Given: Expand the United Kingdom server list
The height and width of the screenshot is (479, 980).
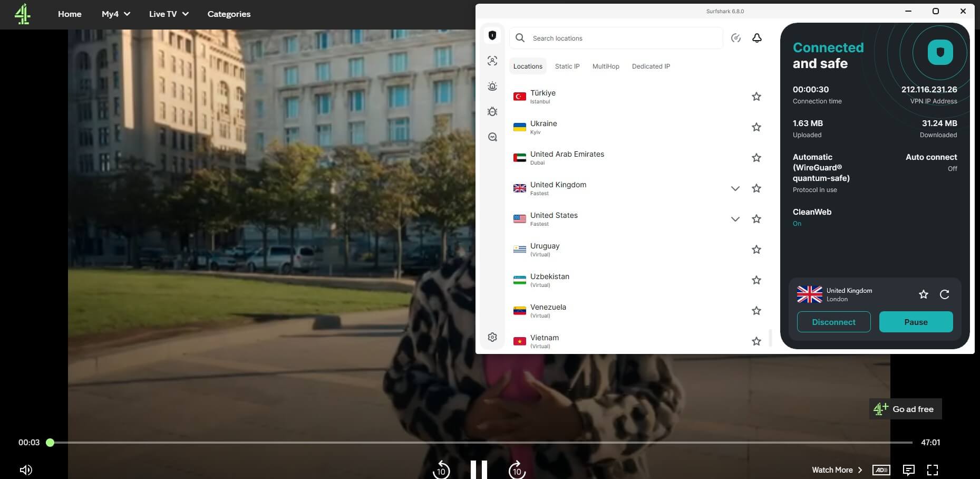Looking at the screenshot, I should pos(735,188).
